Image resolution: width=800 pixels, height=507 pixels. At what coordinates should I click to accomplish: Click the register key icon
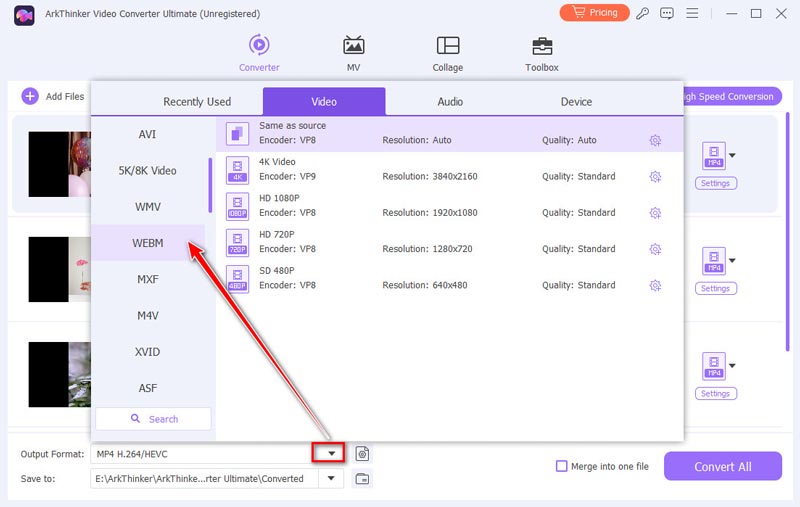[642, 13]
